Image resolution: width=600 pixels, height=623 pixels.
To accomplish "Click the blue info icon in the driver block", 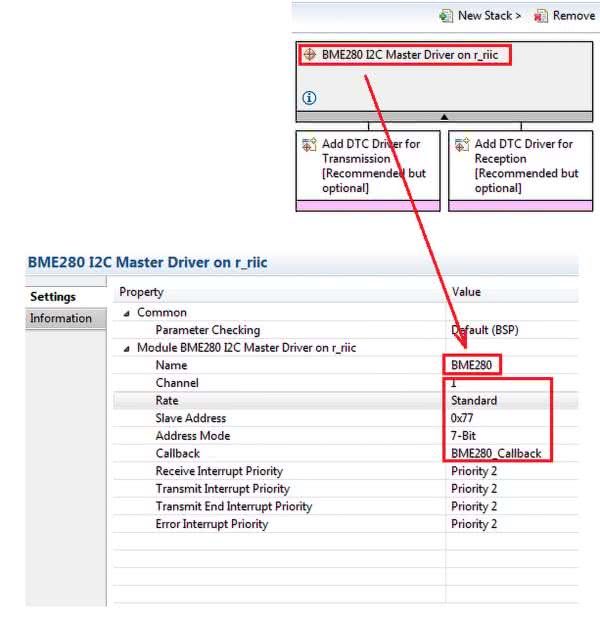I will pos(309,98).
